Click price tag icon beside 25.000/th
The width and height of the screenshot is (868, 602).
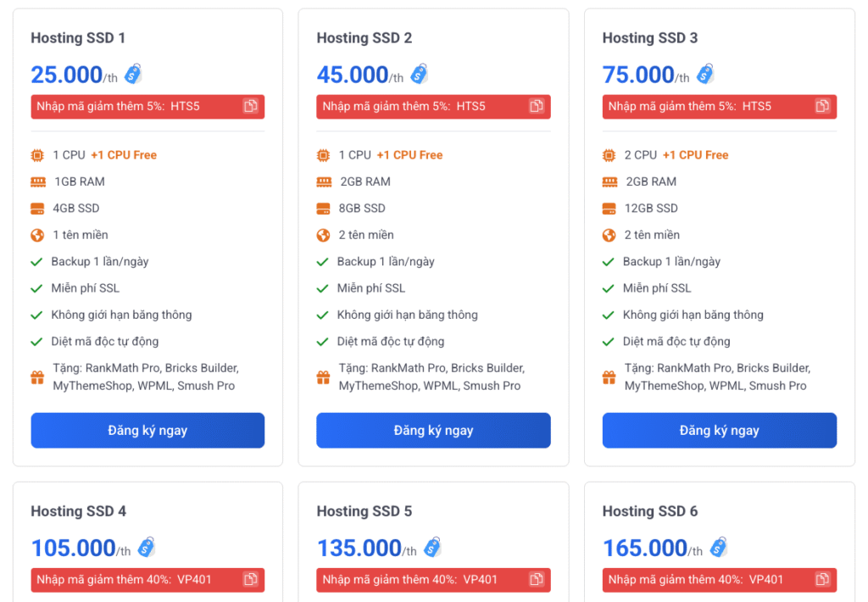click(x=133, y=75)
